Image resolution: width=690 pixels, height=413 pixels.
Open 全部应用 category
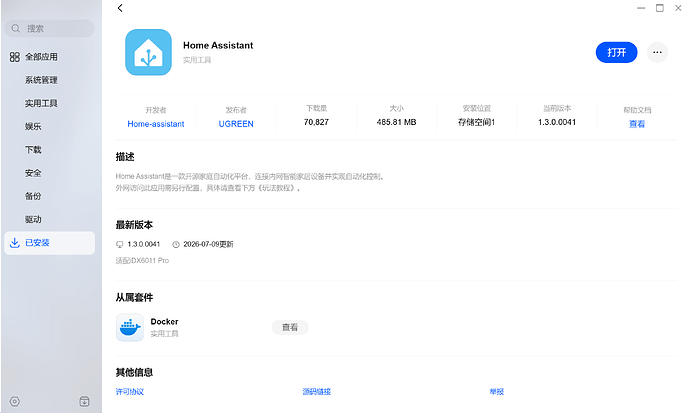[41, 57]
